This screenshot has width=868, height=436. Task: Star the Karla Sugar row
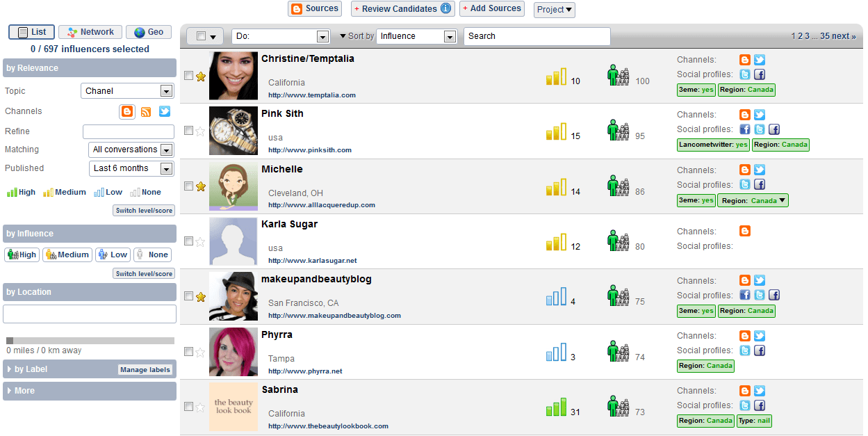click(x=201, y=242)
